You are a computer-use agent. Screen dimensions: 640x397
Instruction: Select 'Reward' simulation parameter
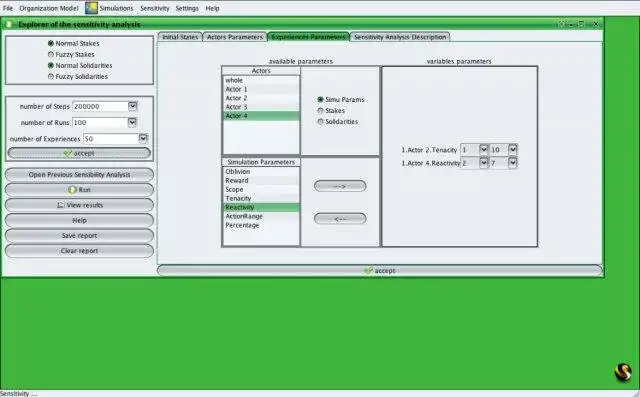(x=261, y=181)
